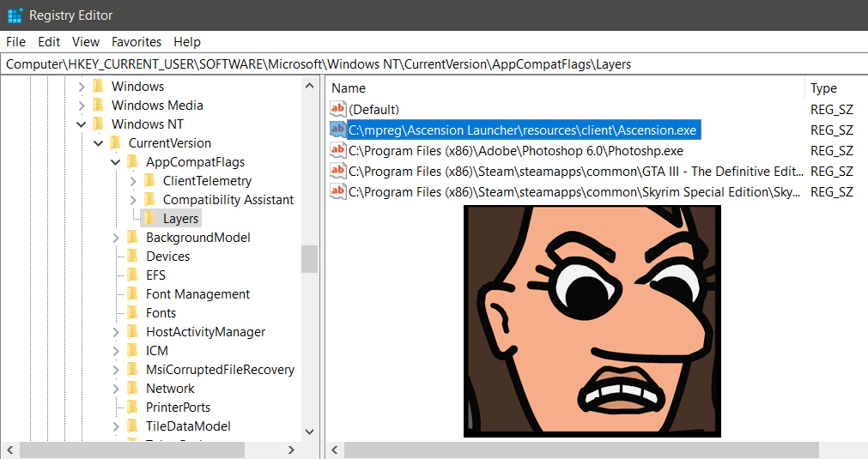Expand the Network key
868x459 pixels.
(116, 389)
